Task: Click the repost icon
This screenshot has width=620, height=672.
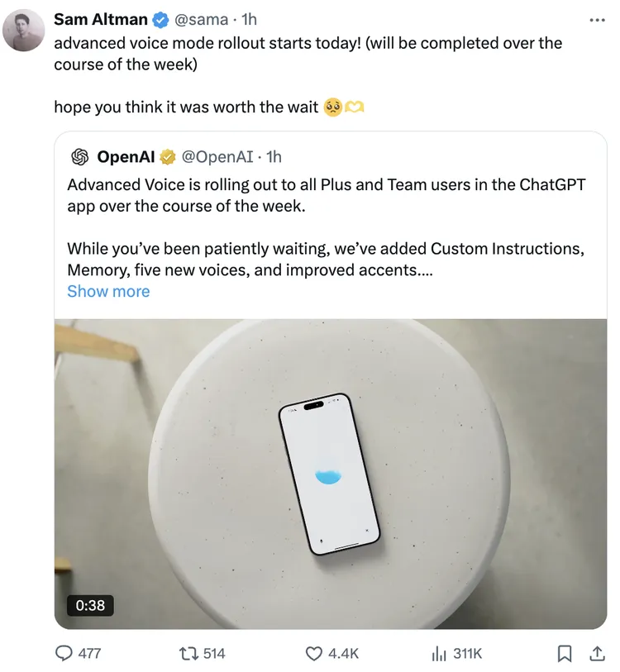Action: tap(188, 653)
